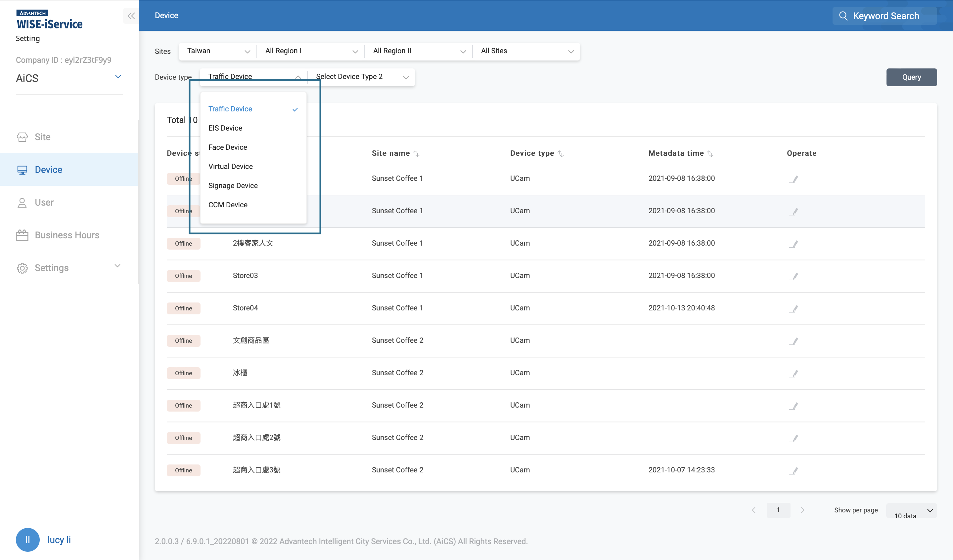Open the User management section
The width and height of the screenshot is (953, 560).
(44, 202)
